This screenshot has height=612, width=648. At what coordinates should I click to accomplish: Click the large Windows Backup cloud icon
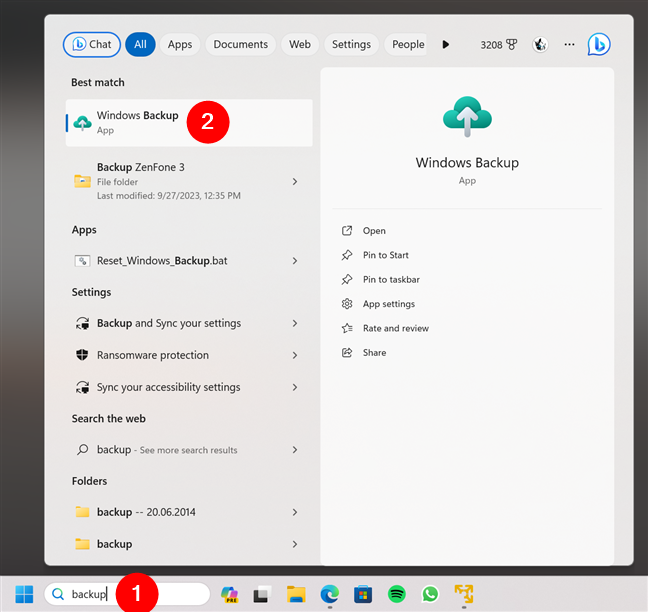pyautogui.click(x=467, y=117)
